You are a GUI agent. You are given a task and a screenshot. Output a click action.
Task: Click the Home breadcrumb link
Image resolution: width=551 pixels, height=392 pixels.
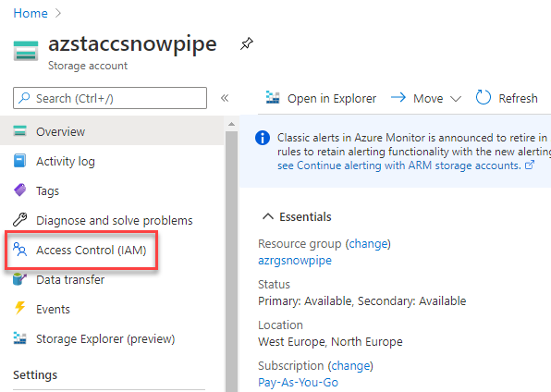click(31, 13)
